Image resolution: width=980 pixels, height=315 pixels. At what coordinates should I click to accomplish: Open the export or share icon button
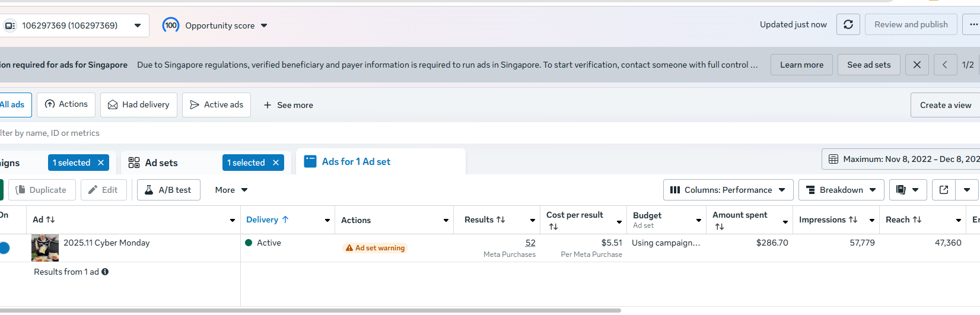(x=944, y=190)
